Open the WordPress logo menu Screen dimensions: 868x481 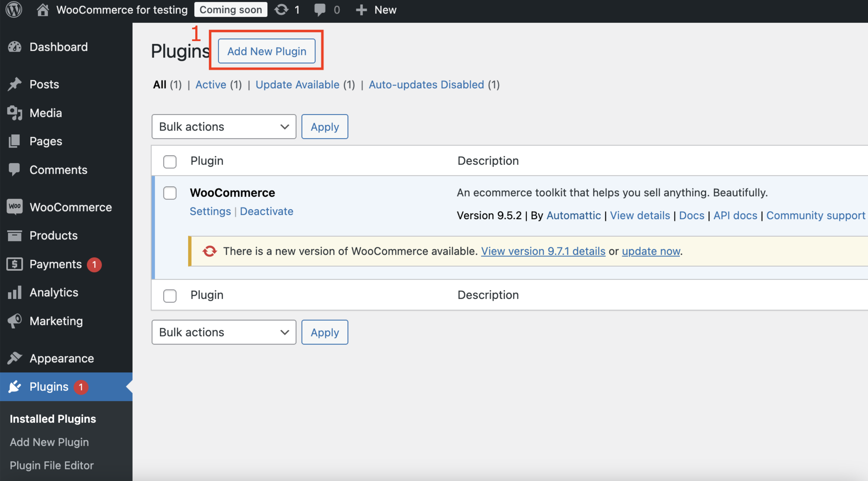[14, 9]
